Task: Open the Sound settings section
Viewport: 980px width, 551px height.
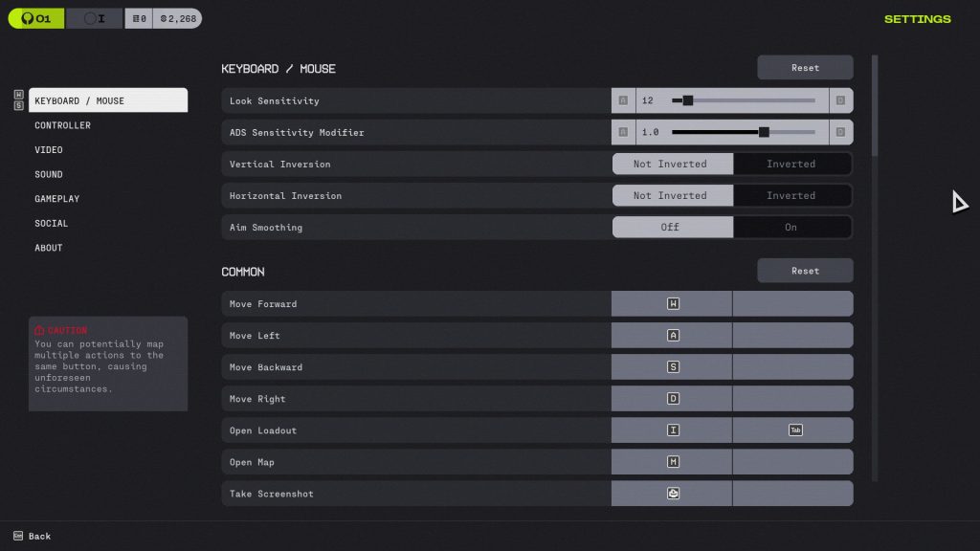Action: tap(50, 174)
